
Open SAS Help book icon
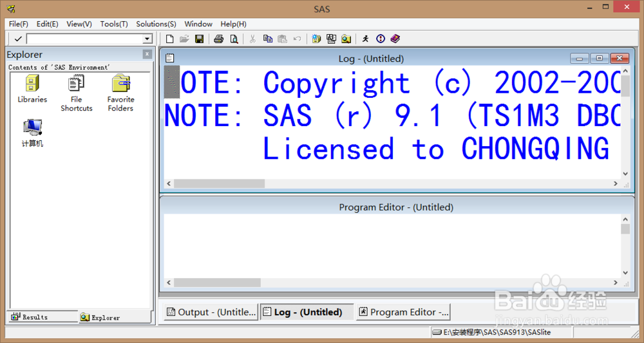click(395, 39)
